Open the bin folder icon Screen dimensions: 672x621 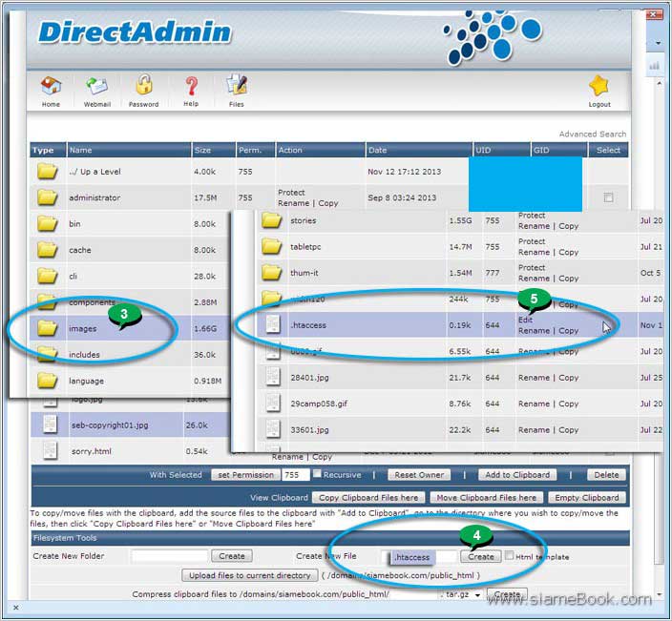tap(47, 223)
